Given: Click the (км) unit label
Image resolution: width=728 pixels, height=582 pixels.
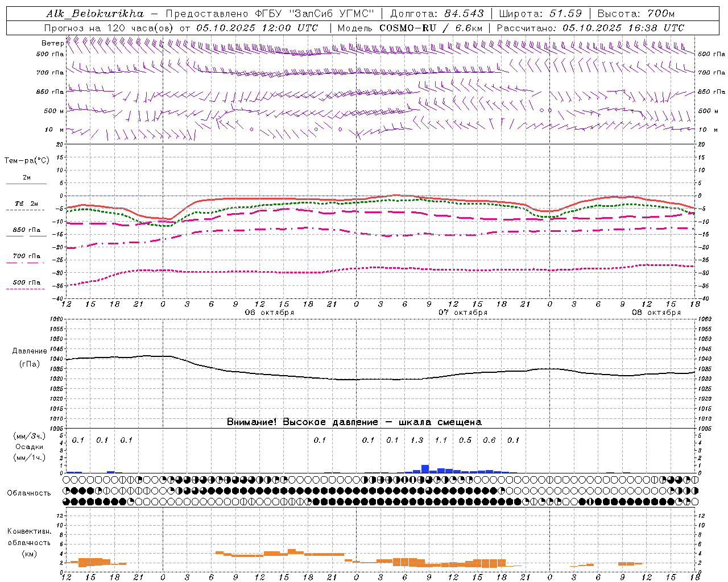Looking at the screenshot, I should click(x=29, y=554).
